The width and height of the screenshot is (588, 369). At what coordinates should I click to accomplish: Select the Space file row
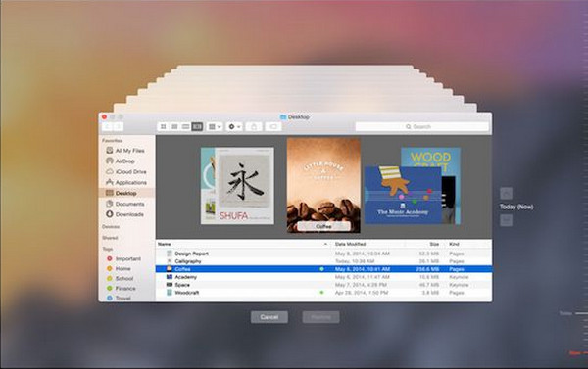[x=323, y=285]
